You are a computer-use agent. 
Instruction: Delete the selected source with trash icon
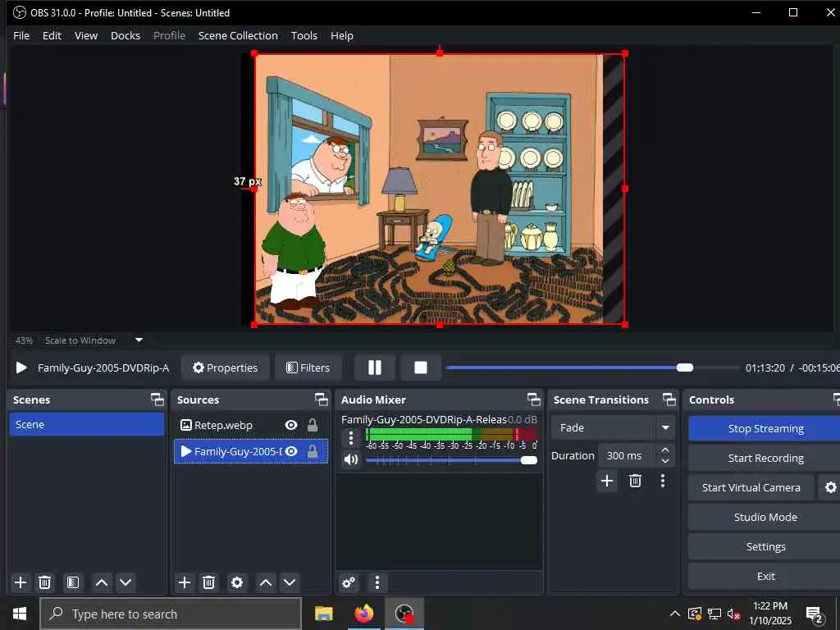(x=209, y=582)
